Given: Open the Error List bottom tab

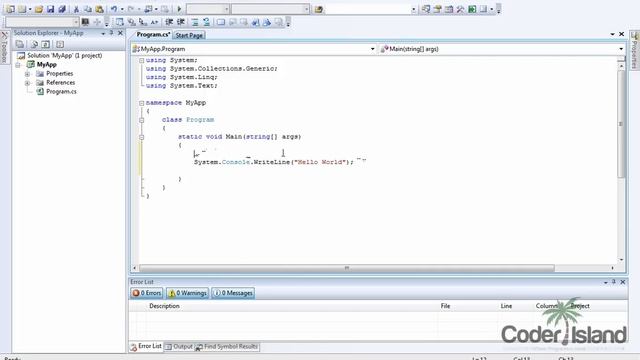Looking at the screenshot, I should pyautogui.click(x=146, y=346).
